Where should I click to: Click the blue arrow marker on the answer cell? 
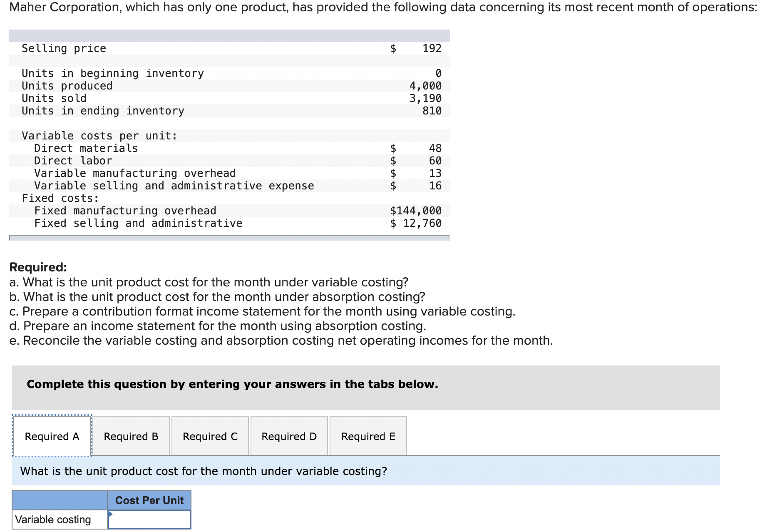pos(111,514)
